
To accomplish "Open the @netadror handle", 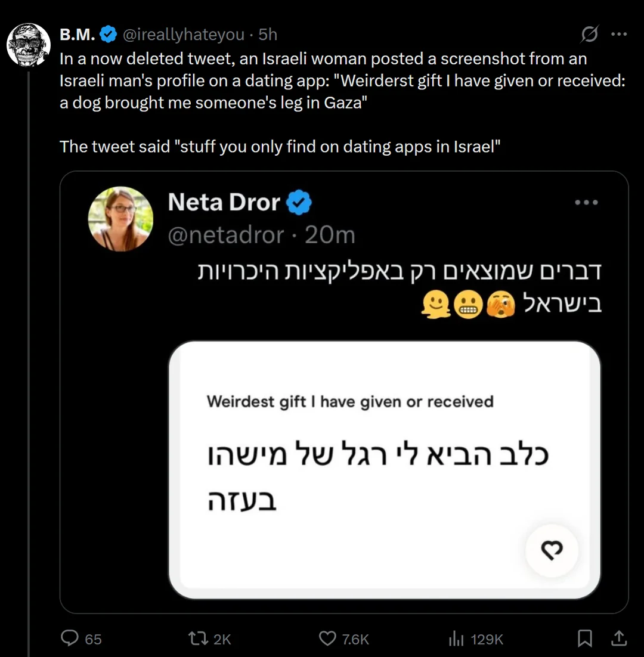I will [226, 235].
